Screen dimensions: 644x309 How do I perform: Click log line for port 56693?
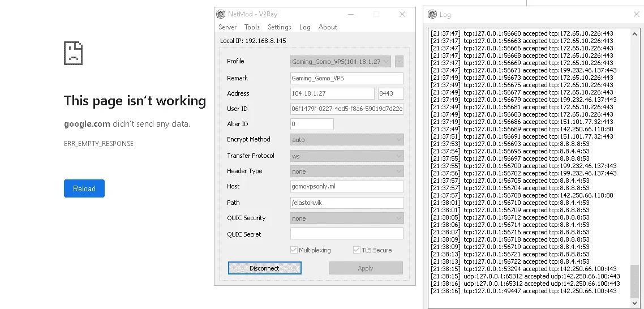click(510, 144)
